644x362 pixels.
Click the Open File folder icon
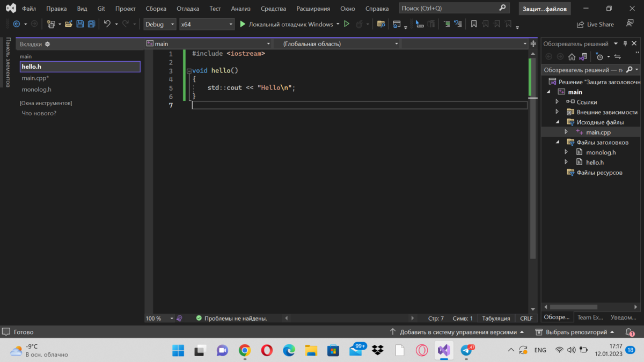pyautogui.click(x=69, y=24)
